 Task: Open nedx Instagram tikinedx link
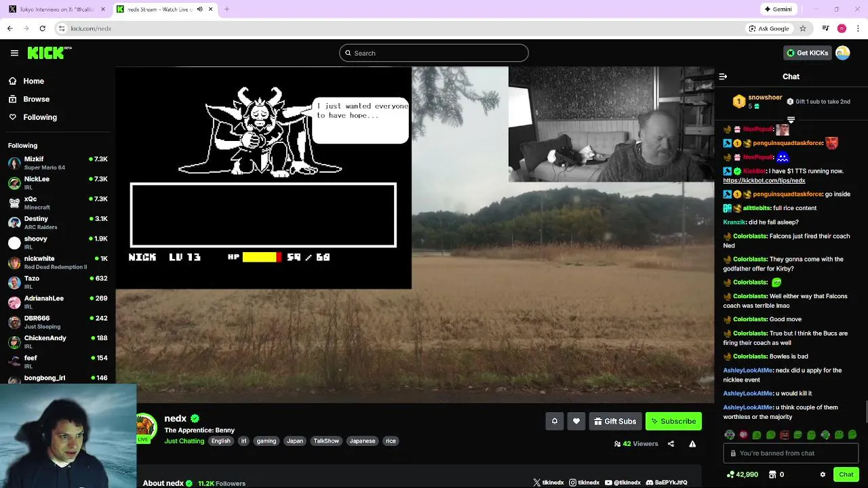584,483
